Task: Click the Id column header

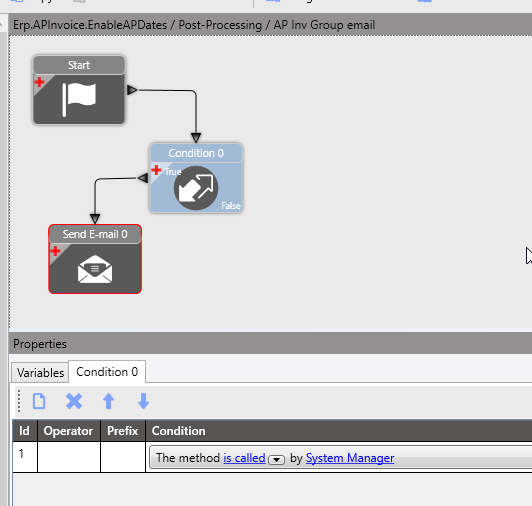Action: click(25, 431)
